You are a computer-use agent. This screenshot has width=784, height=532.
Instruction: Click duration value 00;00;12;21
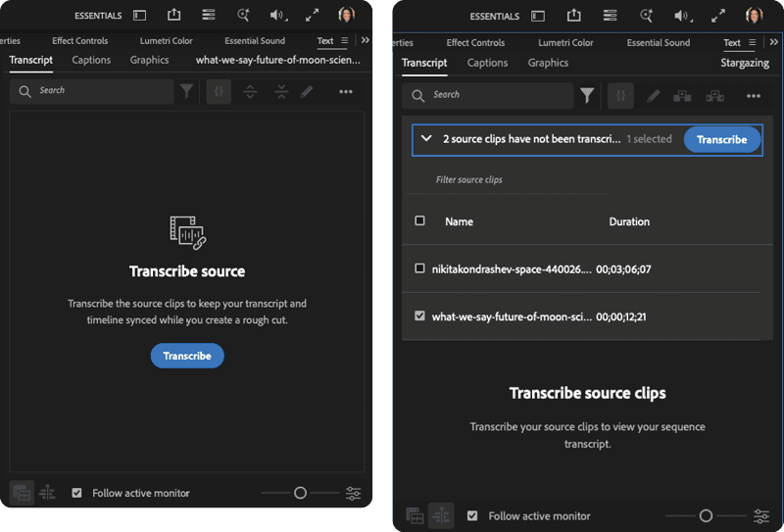(621, 316)
